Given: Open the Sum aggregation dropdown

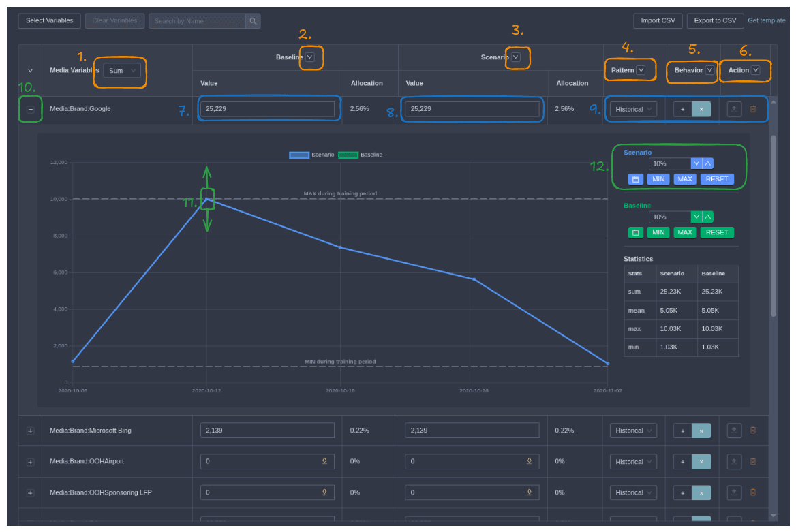Looking at the screenshot, I should coord(122,70).
